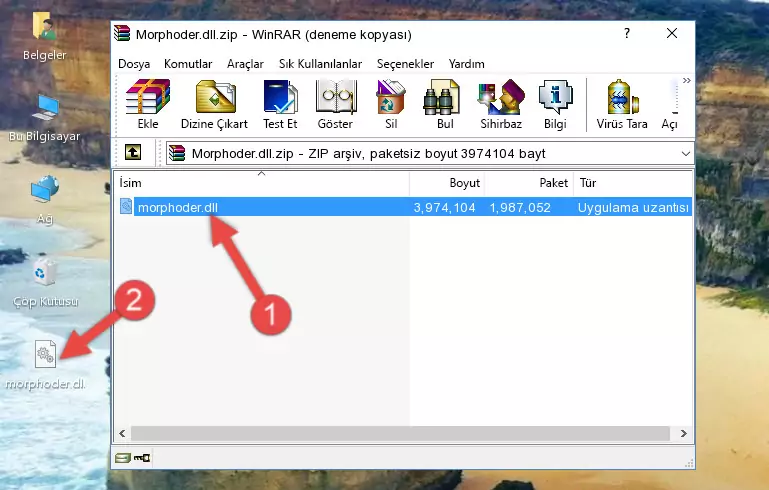Expand the toolbar overflow chevron

point(687,80)
